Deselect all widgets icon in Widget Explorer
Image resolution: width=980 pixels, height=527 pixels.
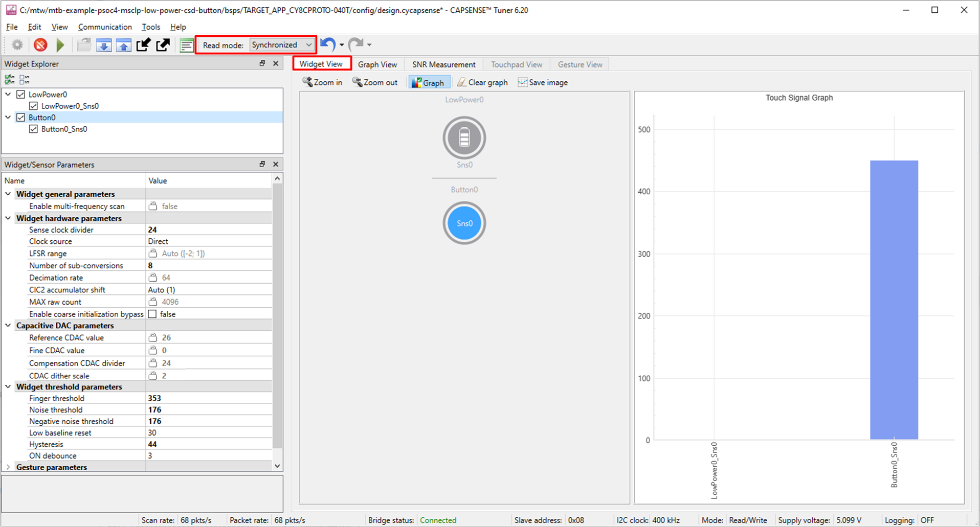pyautogui.click(x=24, y=79)
